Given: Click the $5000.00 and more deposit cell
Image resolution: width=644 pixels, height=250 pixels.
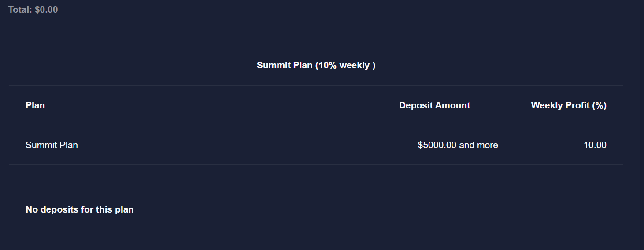Looking at the screenshot, I should point(458,145).
